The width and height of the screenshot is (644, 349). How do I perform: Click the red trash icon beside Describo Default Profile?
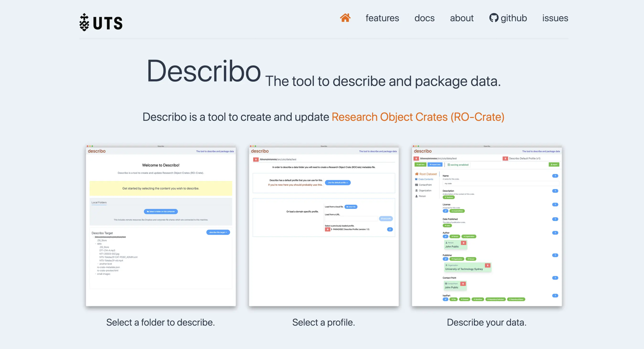coord(505,158)
